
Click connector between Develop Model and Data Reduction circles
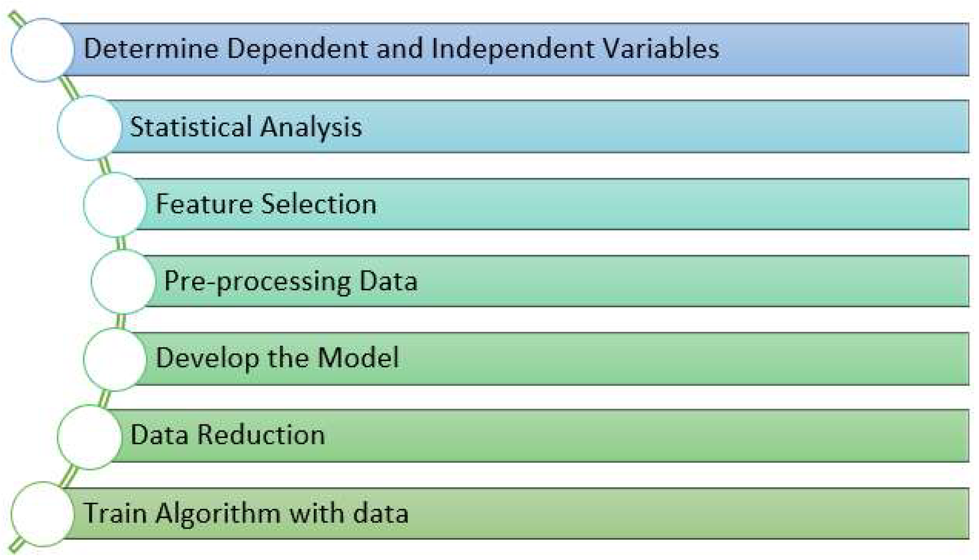pyautogui.click(x=105, y=398)
